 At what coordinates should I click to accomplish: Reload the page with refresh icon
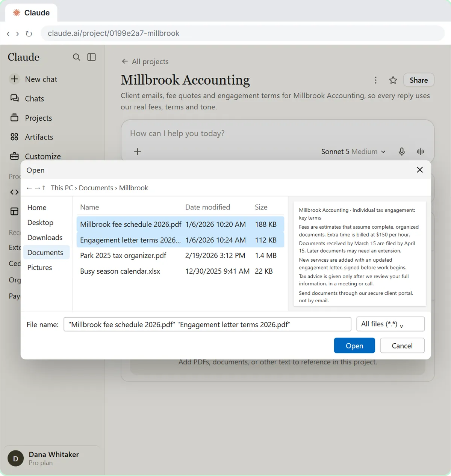click(x=29, y=34)
